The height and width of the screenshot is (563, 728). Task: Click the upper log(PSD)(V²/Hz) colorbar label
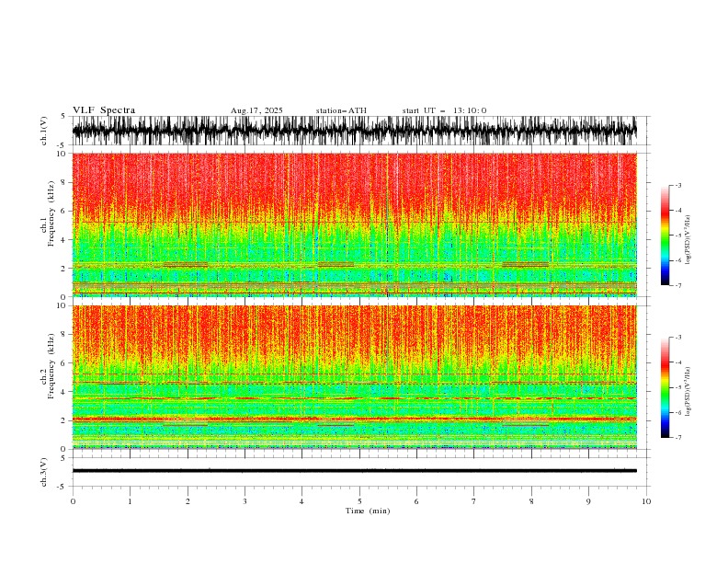(x=688, y=240)
